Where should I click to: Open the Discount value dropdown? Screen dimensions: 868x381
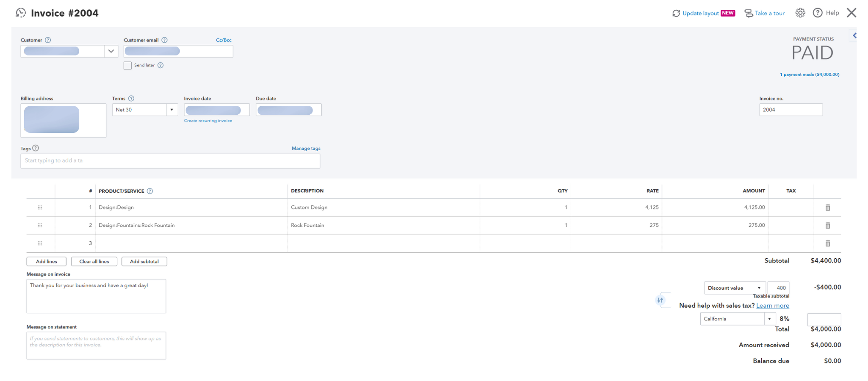click(x=735, y=288)
